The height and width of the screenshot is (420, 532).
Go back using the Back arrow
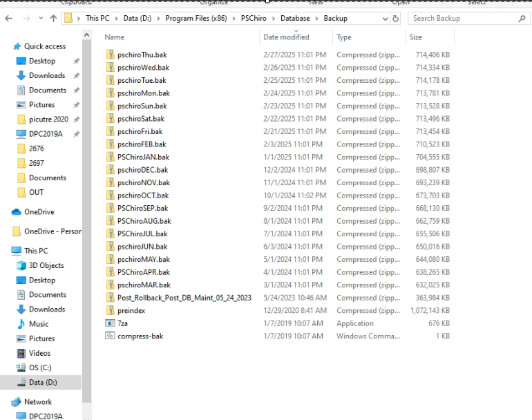9,19
